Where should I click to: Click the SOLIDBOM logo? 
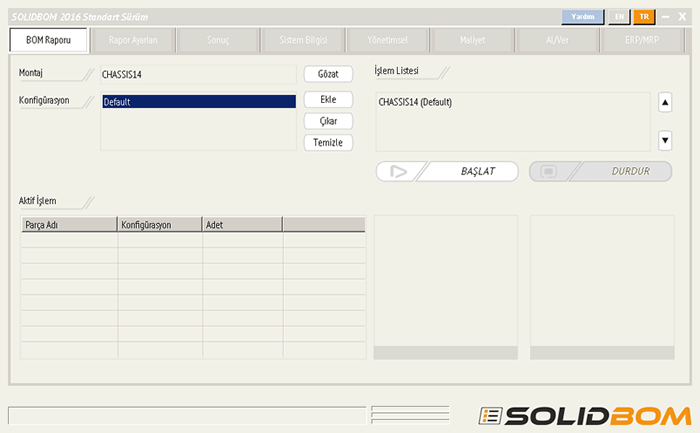[x=584, y=416]
